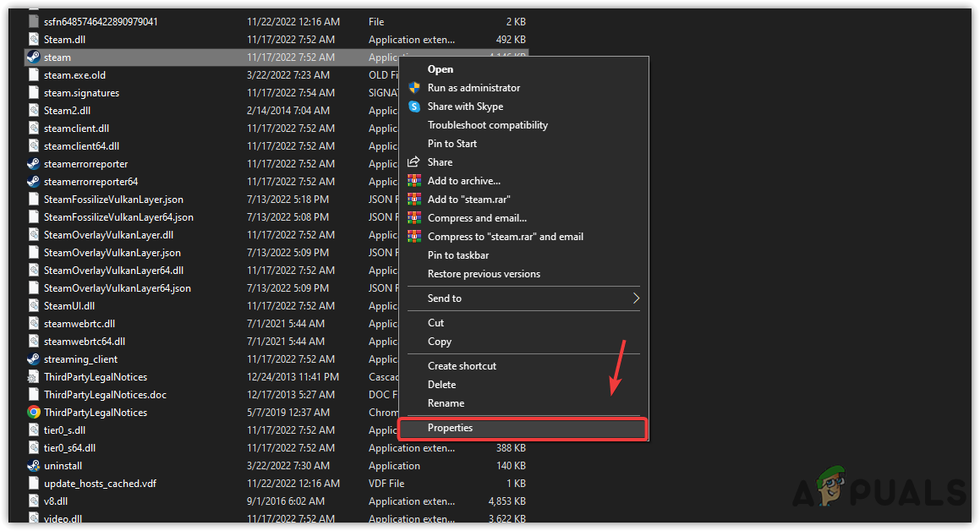Click the Chrome icon beside ThirdPartyLegalNotices
This screenshot has width=980, height=531.
(34, 412)
